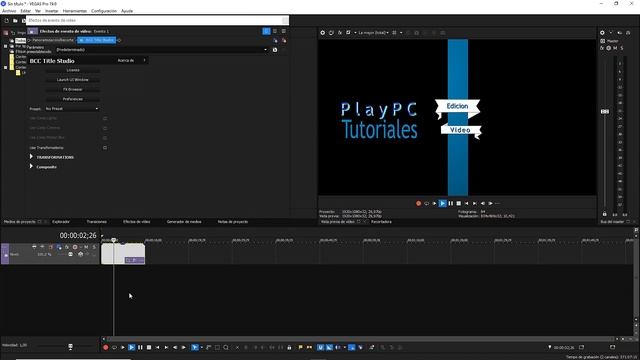The height and width of the screenshot is (360, 640).
Task: Stop playback in the preview window
Action: 459,203
